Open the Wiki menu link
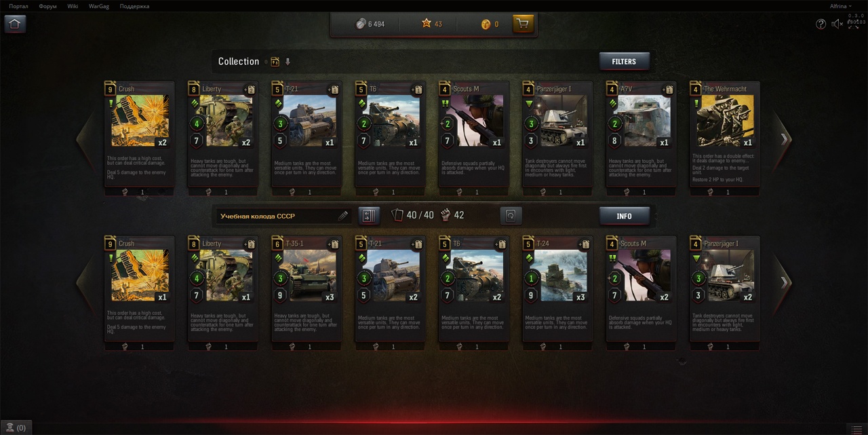The height and width of the screenshot is (435, 868). point(73,6)
